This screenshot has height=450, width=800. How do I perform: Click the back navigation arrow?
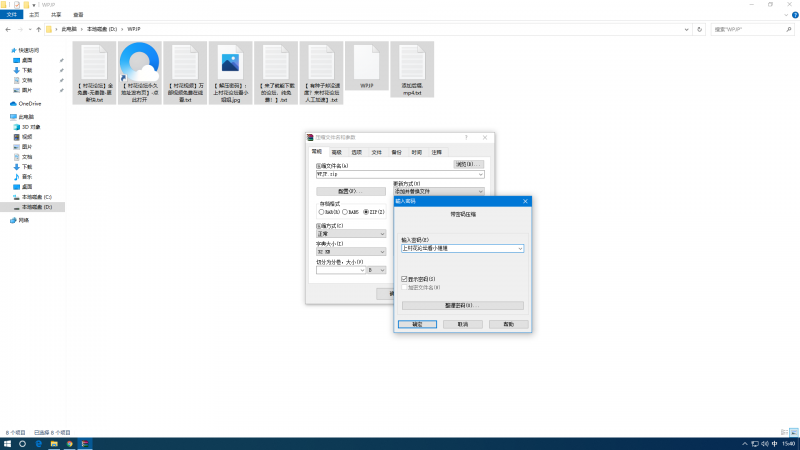[x=7, y=29]
